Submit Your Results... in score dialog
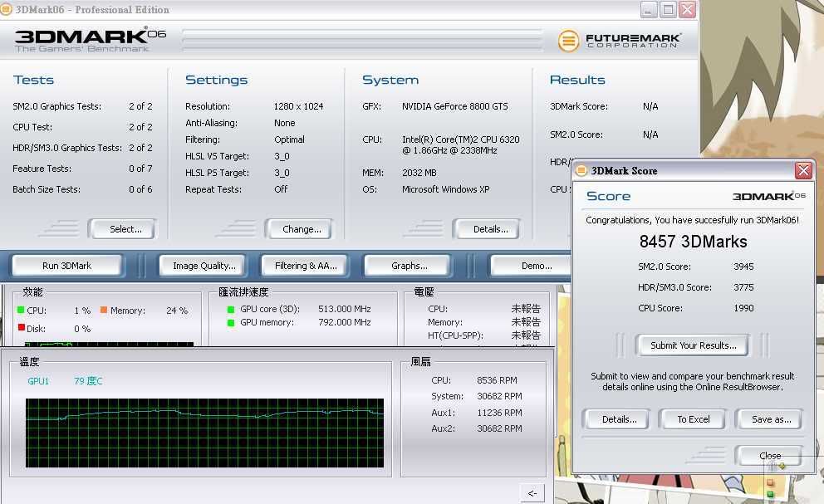 693,345
